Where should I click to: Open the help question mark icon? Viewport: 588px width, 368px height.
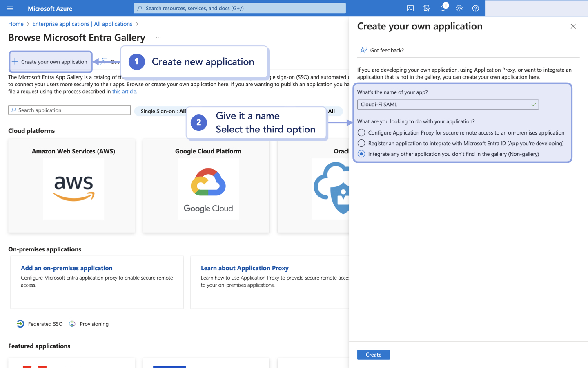(475, 8)
